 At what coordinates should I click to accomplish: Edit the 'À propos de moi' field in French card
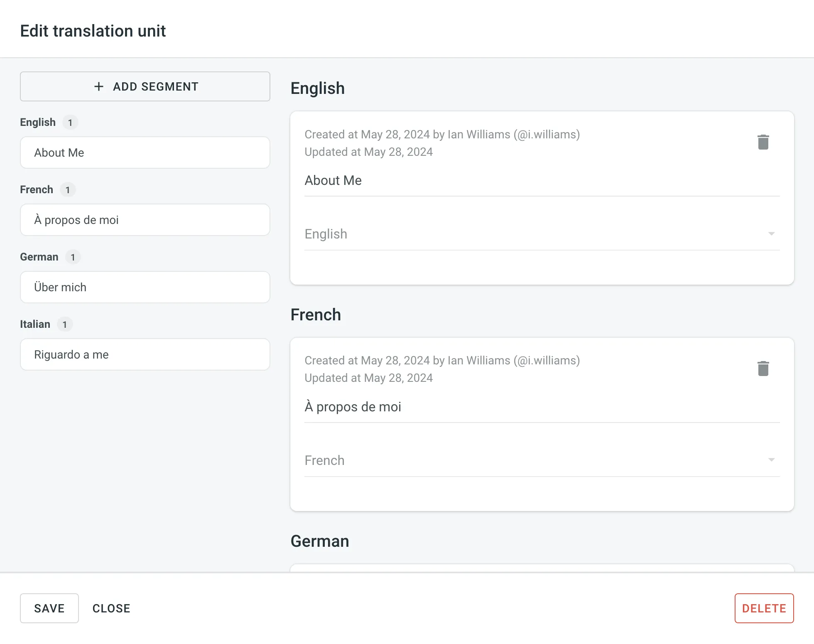542,407
